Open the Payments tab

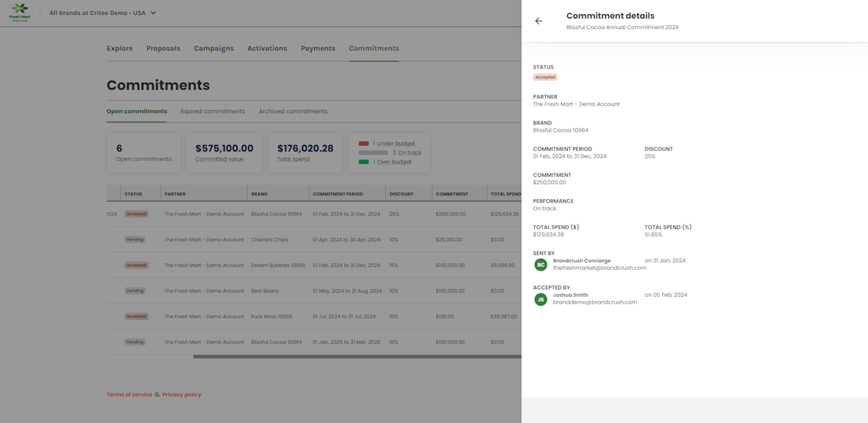click(x=318, y=48)
